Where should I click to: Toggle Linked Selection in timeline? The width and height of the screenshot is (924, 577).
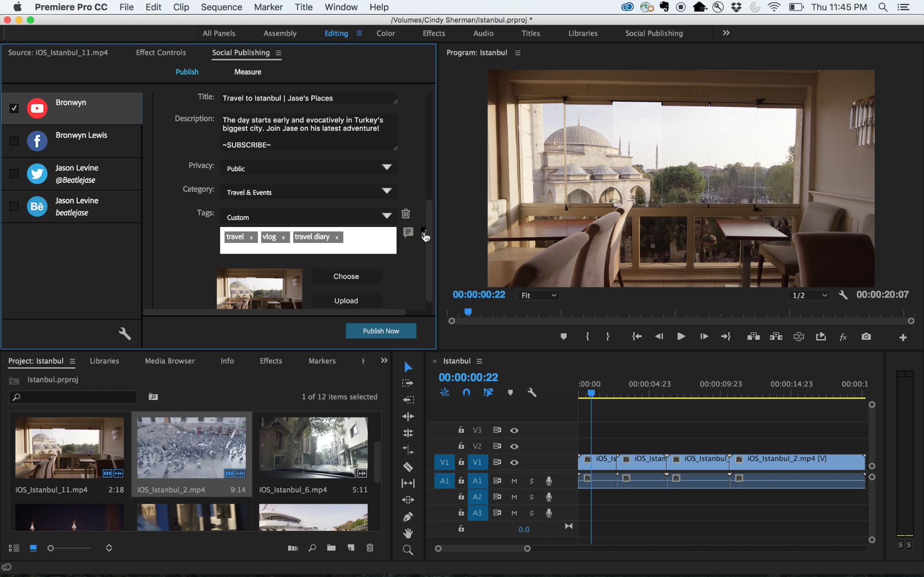click(488, 393)
